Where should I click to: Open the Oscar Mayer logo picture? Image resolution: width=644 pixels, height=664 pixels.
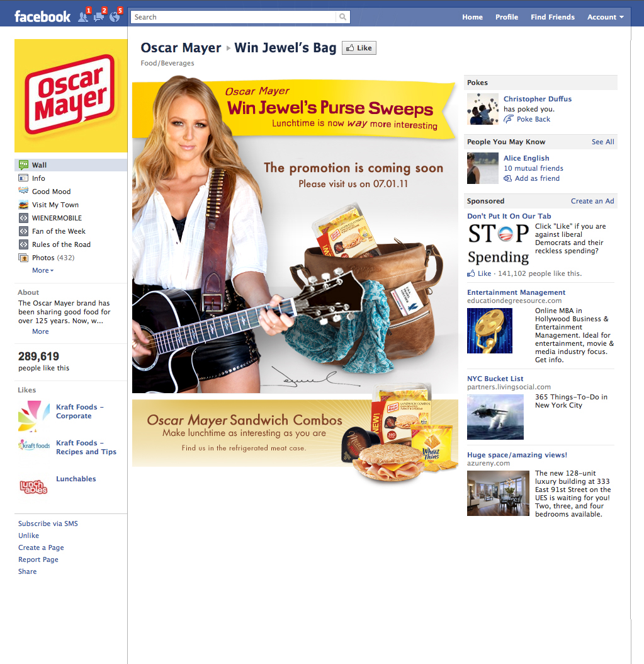71,96
